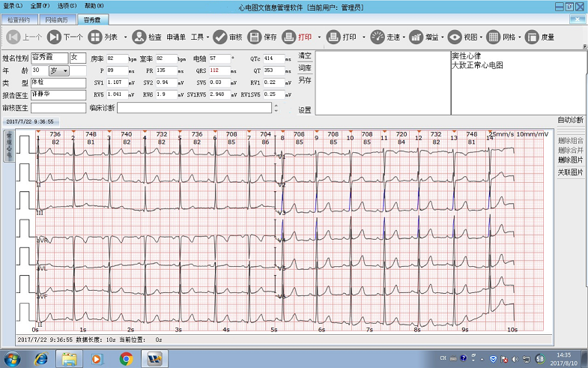Click the 姓名 name input field
The image size is (588, 368).
coord(49,58)
